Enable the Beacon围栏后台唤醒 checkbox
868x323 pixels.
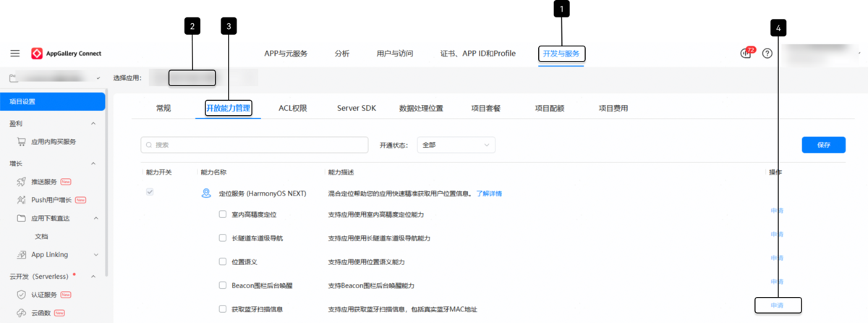(223, 285)
